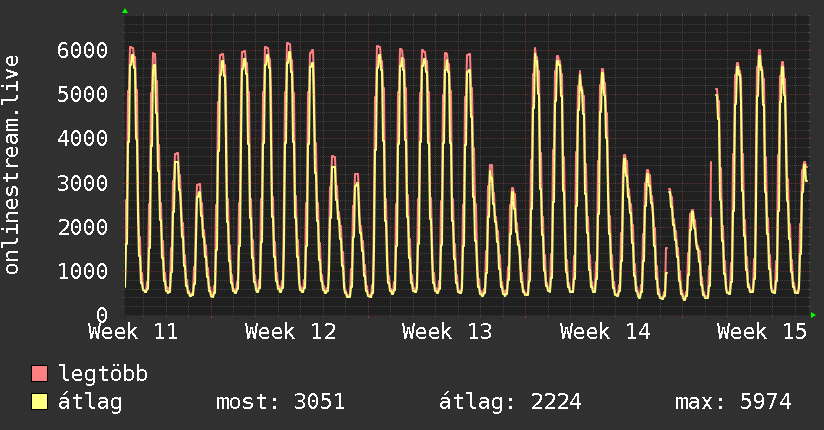
Task: Select the max: 5974 statistic
Action: pyautogui.click(x=733, y=402)
